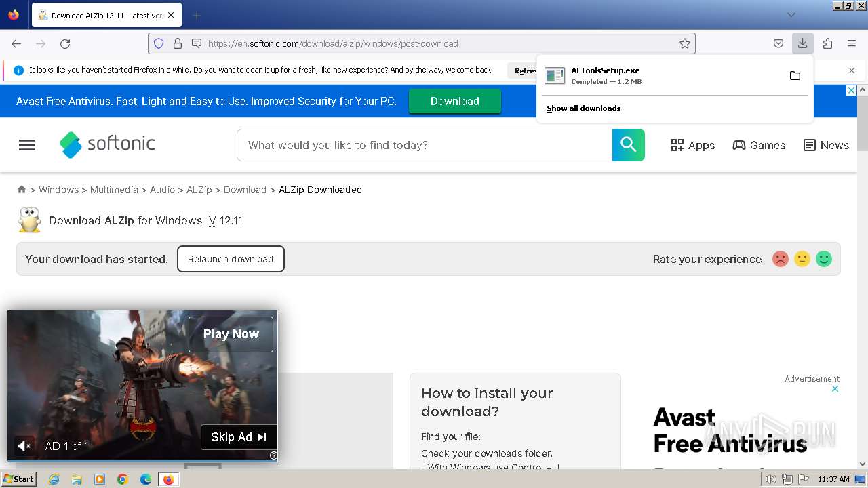The image size is (868, 488).
Task: Go to Softonic homepage via logo
Action: tap(107, 144)
